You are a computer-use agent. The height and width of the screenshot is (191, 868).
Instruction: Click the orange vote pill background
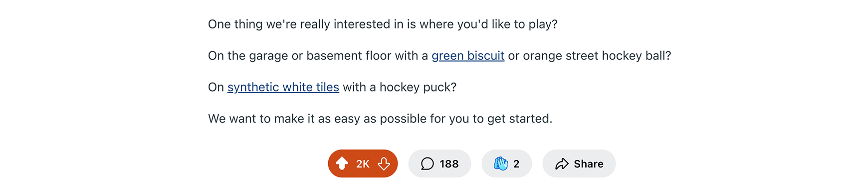(x=363, y=163)
